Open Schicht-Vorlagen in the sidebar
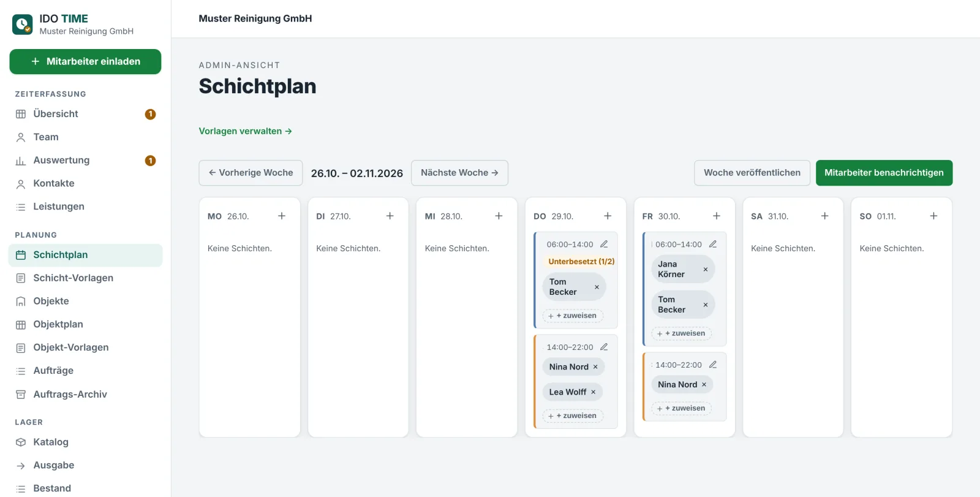 pyautogui.click(x=85, y=278)
